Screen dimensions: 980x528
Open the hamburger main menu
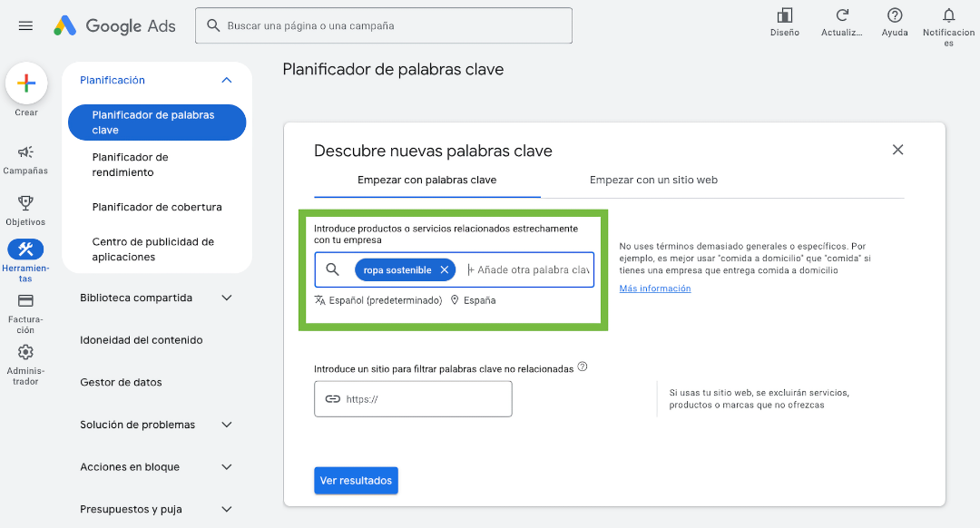click(25, 25)
